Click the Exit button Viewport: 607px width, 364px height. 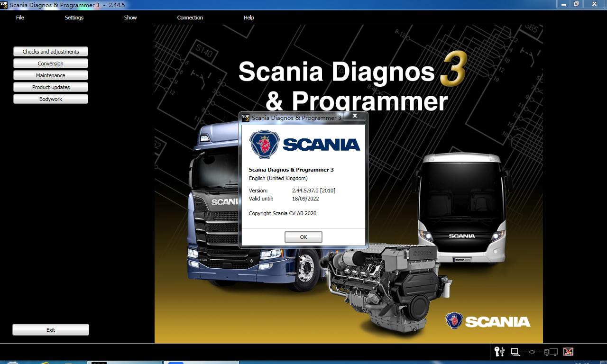coord(50,329)
